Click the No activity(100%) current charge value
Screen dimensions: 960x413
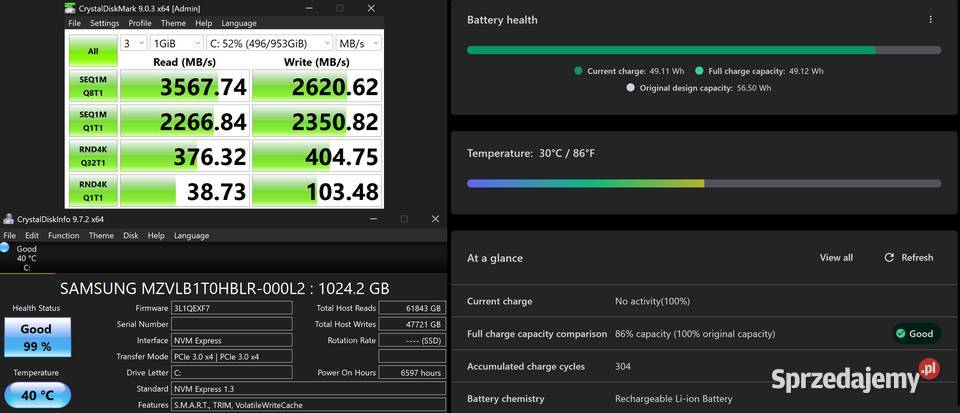pyautogui.click(x=652, y=302)
